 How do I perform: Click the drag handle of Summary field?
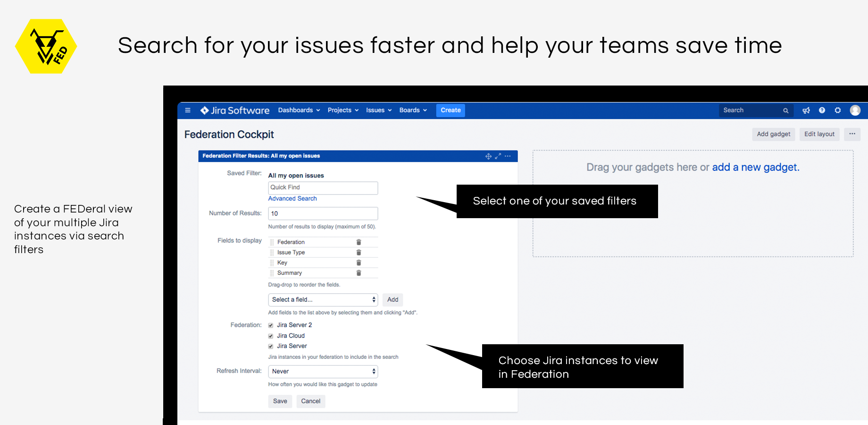pyautogui.click(x=272, y=273)
